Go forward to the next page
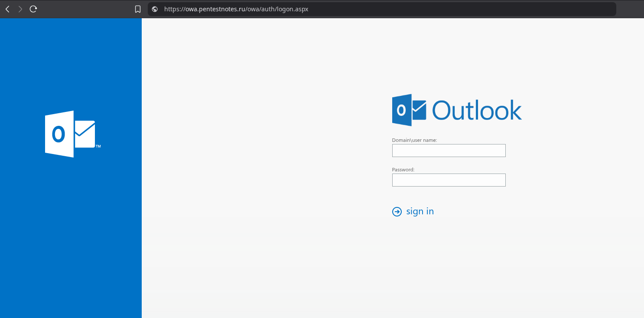The height and width of the screenshot is (318, 644). pos(20,9)
